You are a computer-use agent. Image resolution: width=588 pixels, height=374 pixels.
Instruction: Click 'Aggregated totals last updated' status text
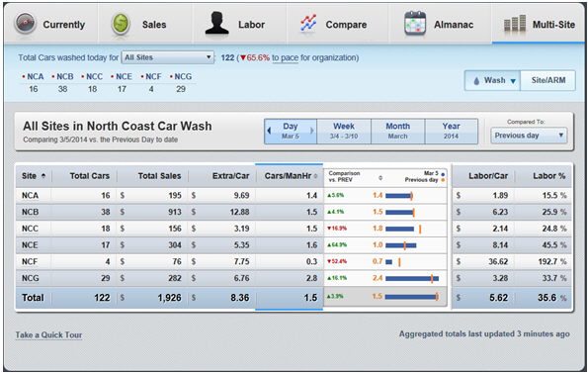[484, 333]
